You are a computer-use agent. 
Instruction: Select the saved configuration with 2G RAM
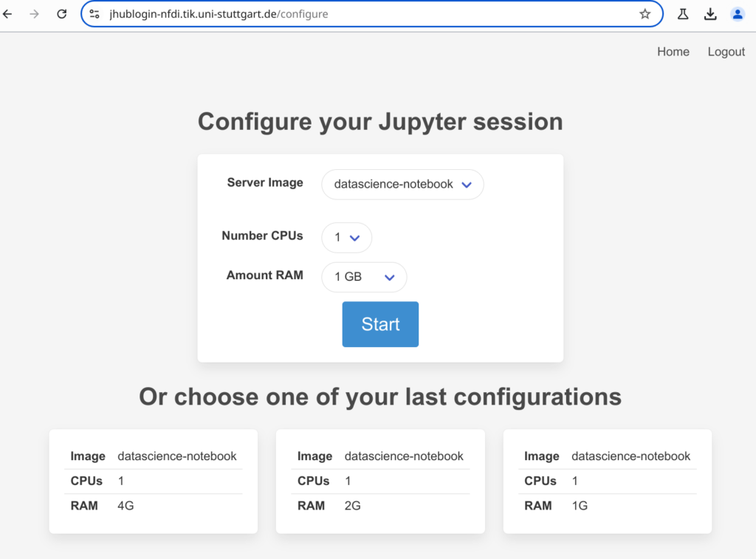380,481
